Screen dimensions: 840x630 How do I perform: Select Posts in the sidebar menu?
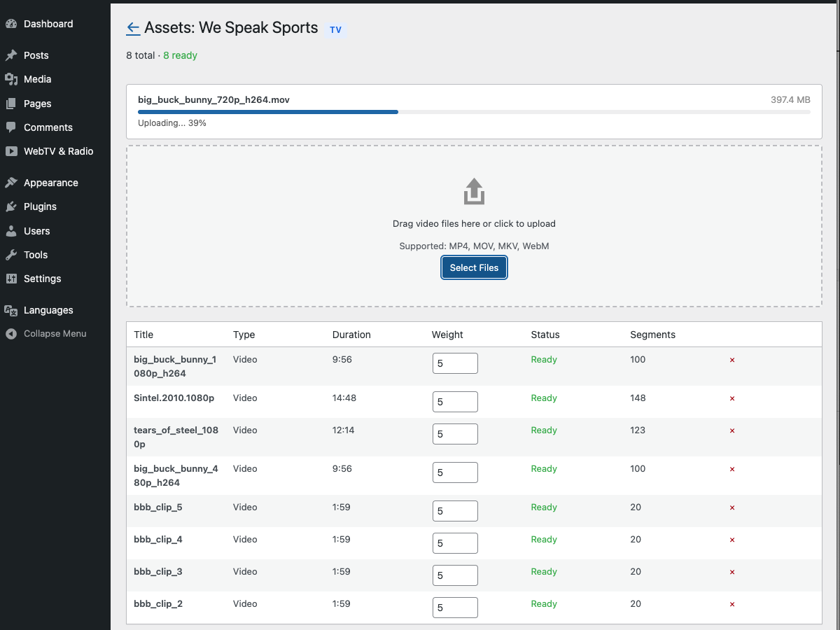coord(11,55)
